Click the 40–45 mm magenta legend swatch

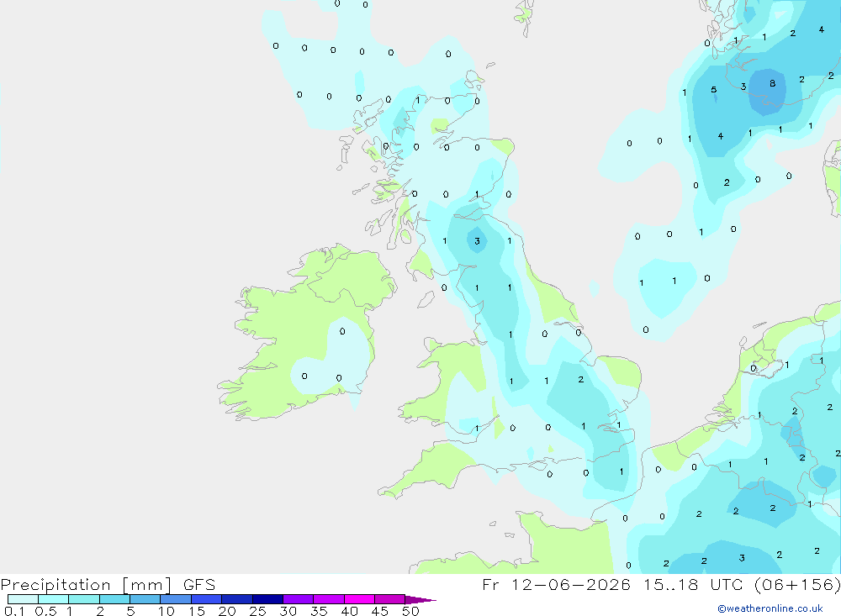(x=359, y=599)
